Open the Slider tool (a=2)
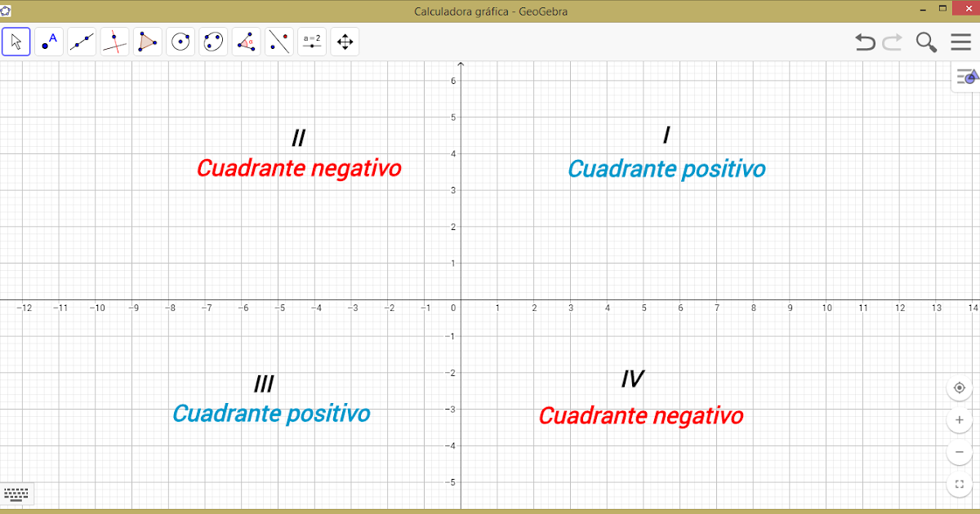 (x=311, y=41)
